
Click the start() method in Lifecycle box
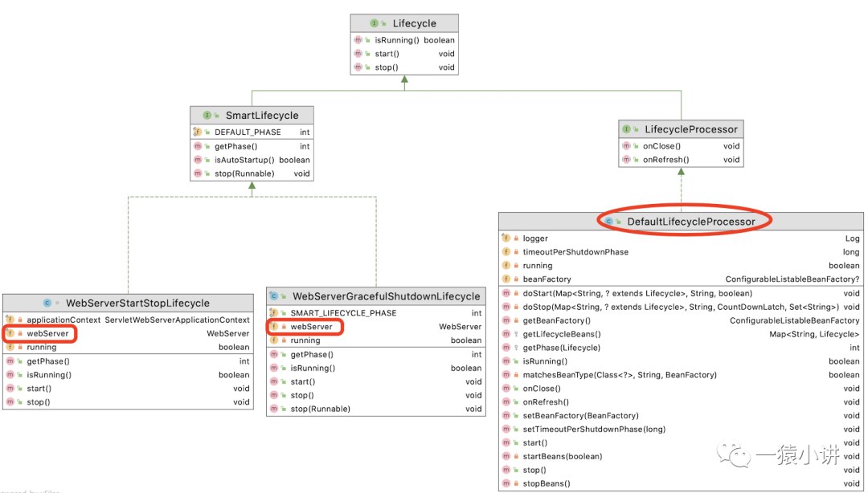(x=404, y=54)
